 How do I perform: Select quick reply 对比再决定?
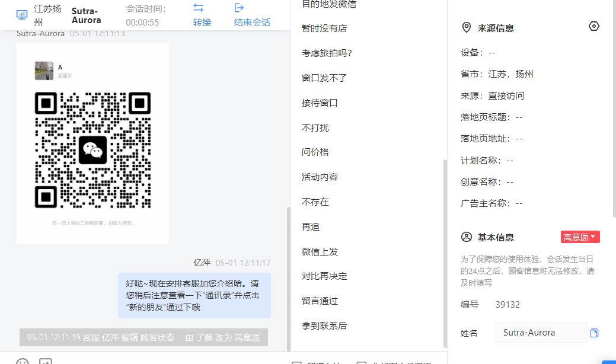point(324,276)
